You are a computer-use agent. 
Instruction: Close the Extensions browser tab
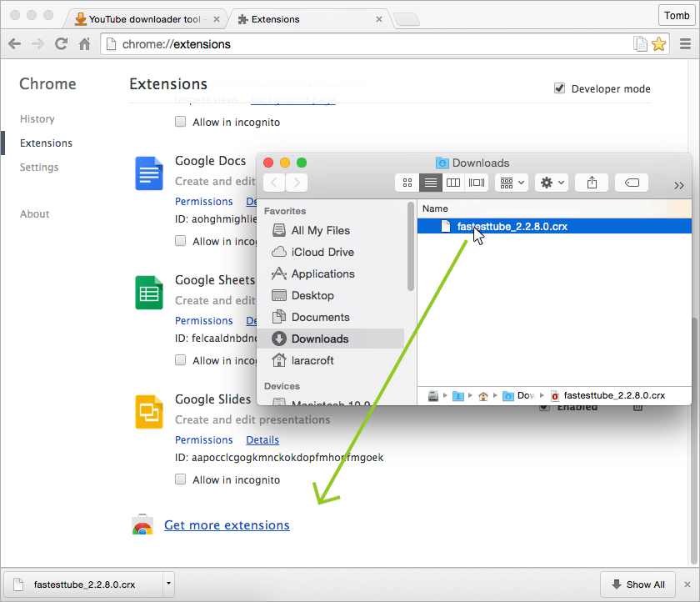click(x=379, y=19)
